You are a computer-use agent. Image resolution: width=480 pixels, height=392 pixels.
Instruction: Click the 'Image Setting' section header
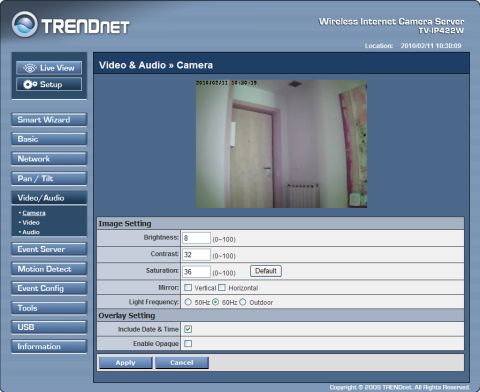(x=125, y=224)
